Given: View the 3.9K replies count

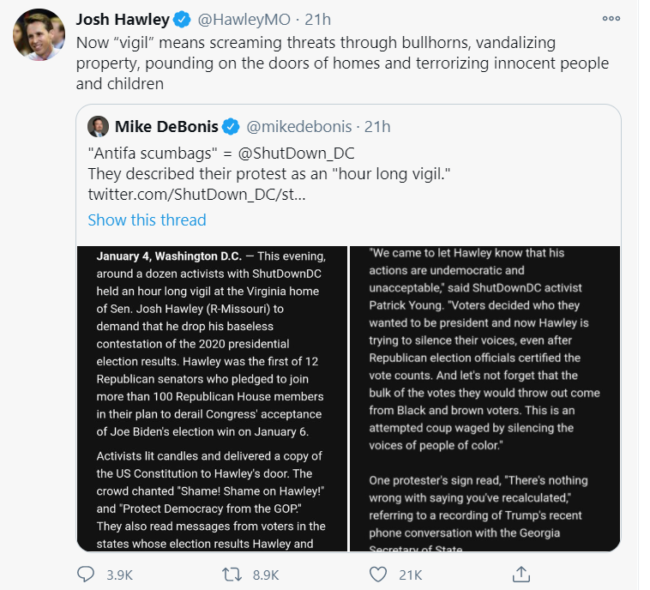Looking at the screenshot, I should coord(119,575).
